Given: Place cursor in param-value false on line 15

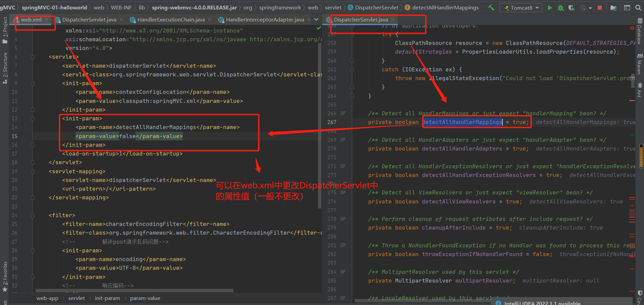Looking at the screenshot, I should pos(127,136).
